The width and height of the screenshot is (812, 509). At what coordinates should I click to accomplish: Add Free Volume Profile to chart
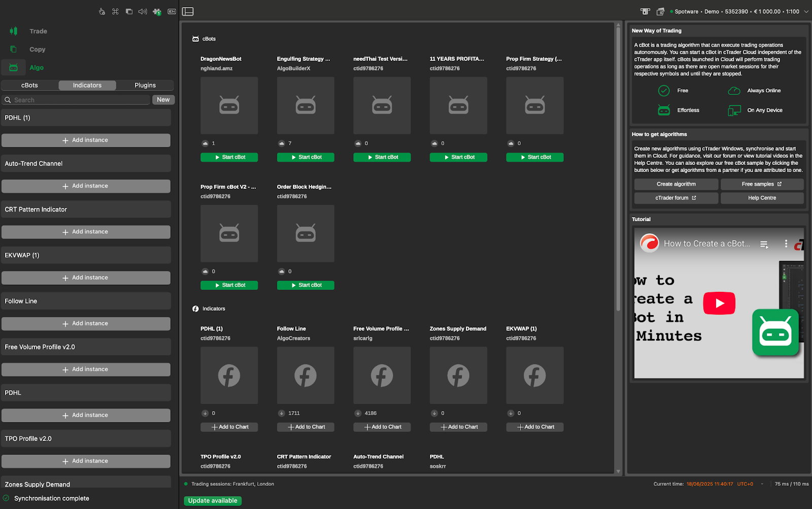point(382,427)
